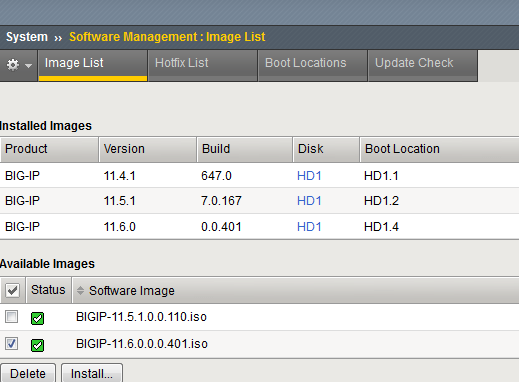519x382 pixels.
Task: Uncheck the box for BIGIP-11.6.0.0.0.401.iso
Action: (11, 343)
